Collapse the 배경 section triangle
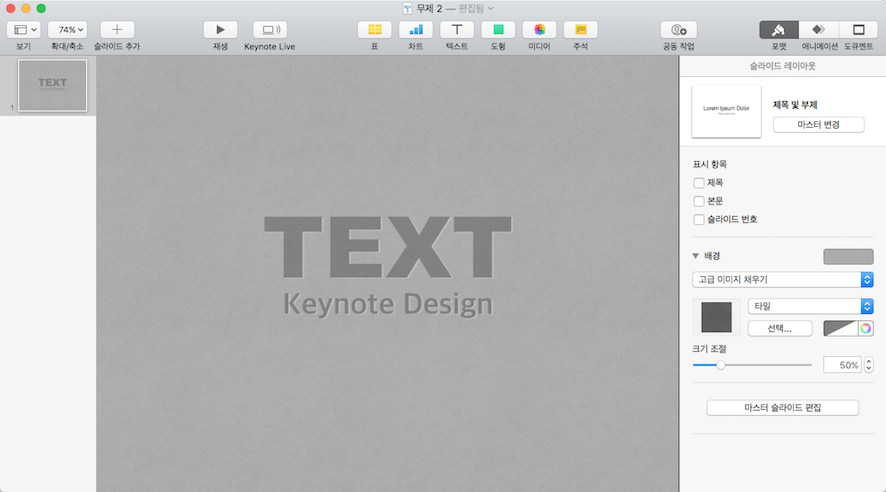This screenshot has height=492, width=886. (696, 256)
